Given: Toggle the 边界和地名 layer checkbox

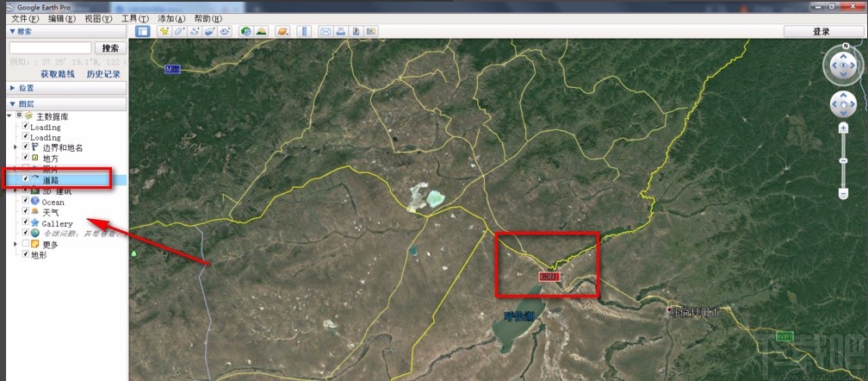Looking at the screenshot, I should coord(26,147).
